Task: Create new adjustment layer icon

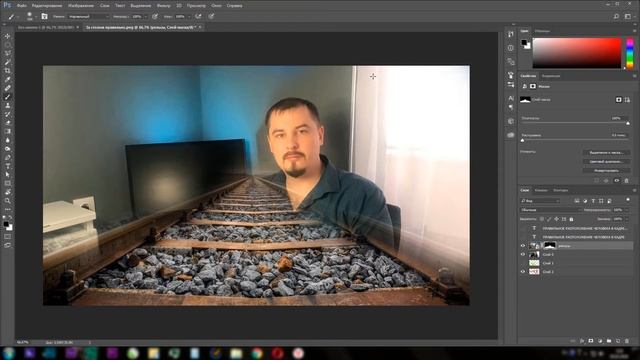Action: tap(600, 341)
